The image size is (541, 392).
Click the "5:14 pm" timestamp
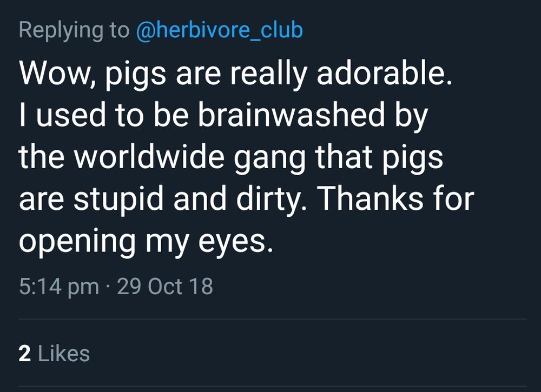tap(59, 287)
